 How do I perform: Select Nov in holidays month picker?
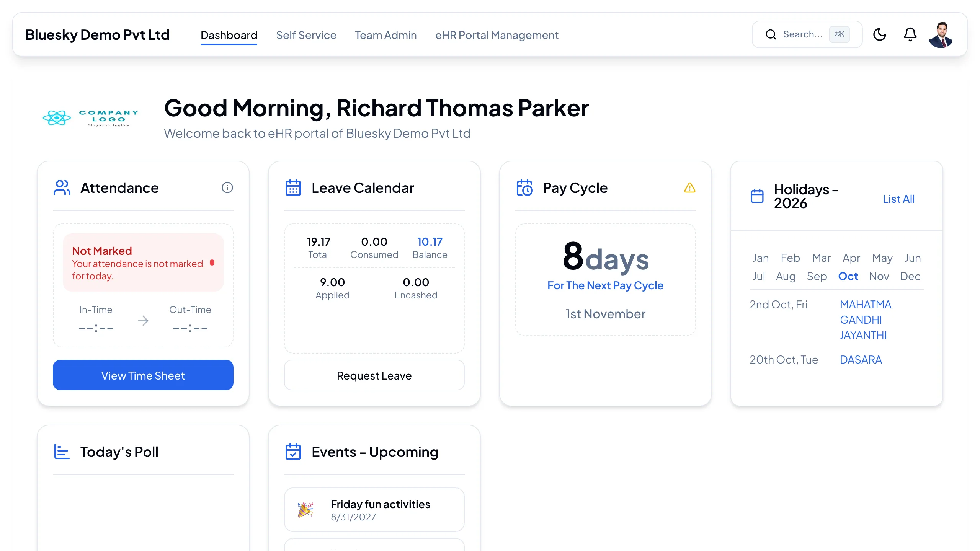879,276
